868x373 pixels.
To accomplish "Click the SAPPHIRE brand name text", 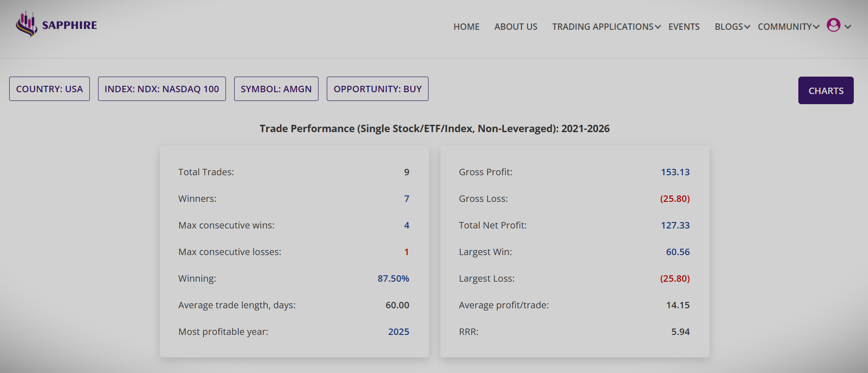I will coord(69,25).
